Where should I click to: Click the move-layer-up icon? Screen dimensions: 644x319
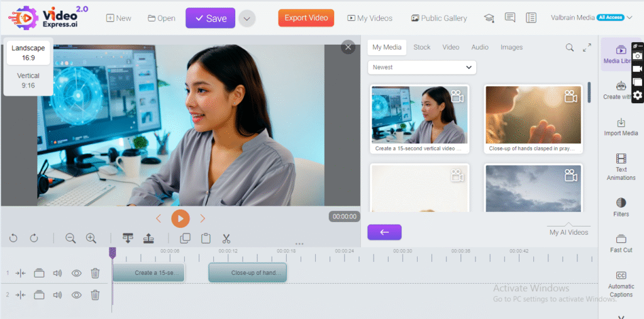(x=148, y=238)
